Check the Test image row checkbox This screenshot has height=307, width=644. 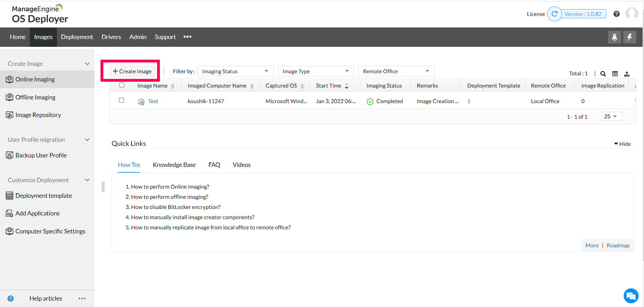tap(121, 100)
